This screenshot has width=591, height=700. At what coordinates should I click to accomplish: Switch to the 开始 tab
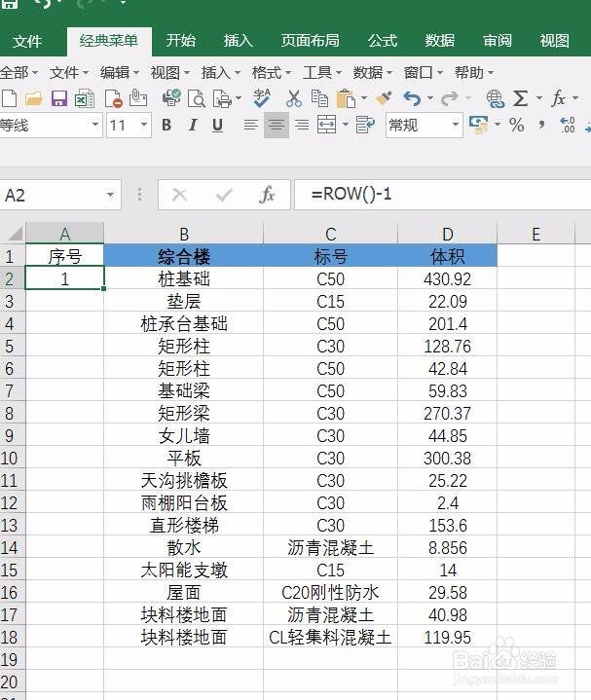[x=180, y=41]
